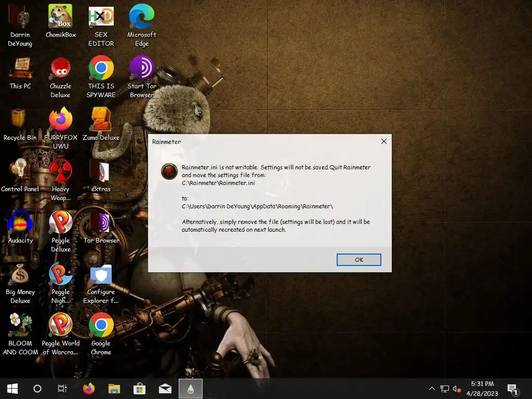The width and height of the screenshot is (532, 399).
Task: Select the Zuma Deluxe game icon
Action: (101, 124)
